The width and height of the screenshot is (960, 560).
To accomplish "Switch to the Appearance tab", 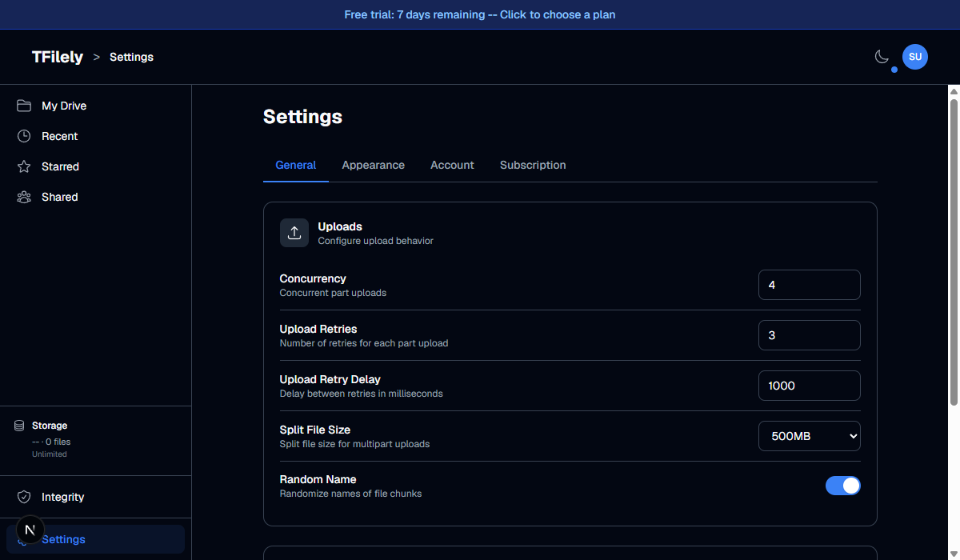I will click(x=374, y=165).
